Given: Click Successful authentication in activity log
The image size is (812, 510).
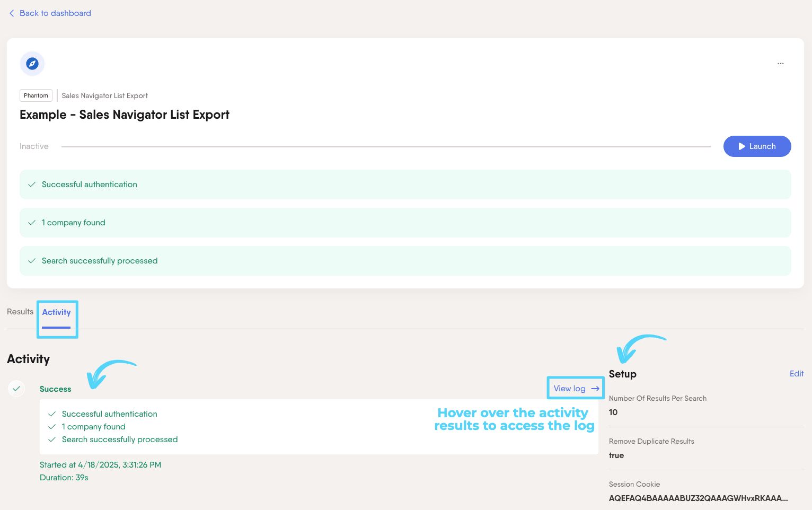Looking at the screenshot, I should [109, 414].
